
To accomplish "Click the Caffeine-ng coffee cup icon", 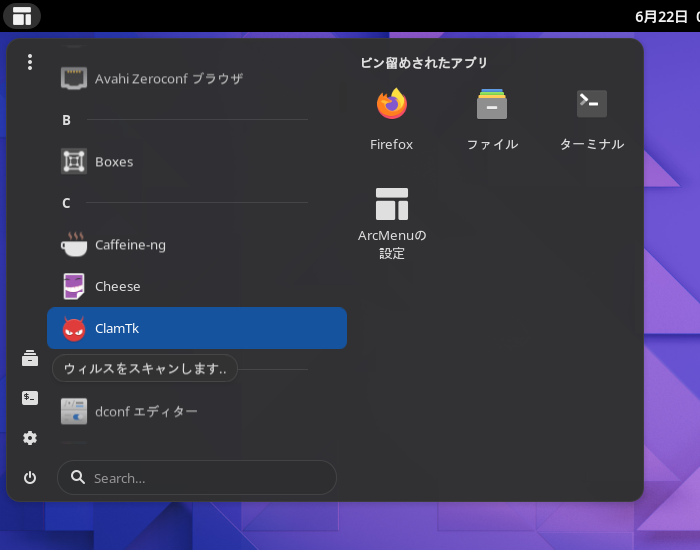I will pyautogui.click(x=74, y=244).
